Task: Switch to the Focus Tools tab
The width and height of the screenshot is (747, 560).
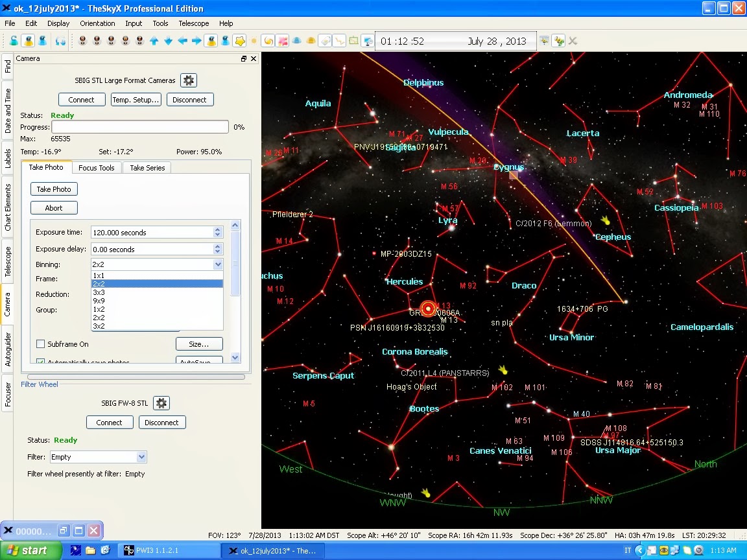Action: tap(96, 168)
